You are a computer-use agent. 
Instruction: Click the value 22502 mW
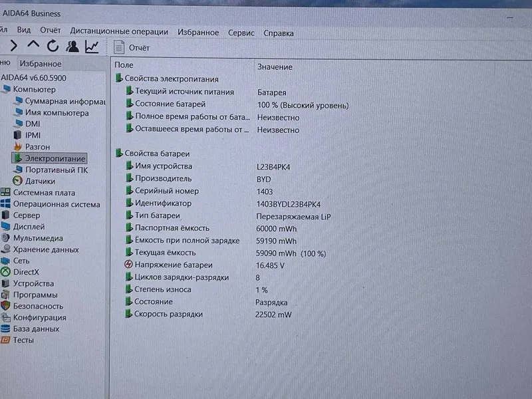(x=273, y=315)
